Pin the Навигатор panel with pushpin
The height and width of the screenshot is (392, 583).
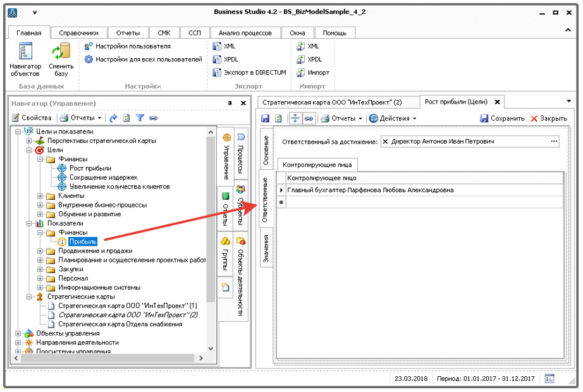tap(230, 103)
